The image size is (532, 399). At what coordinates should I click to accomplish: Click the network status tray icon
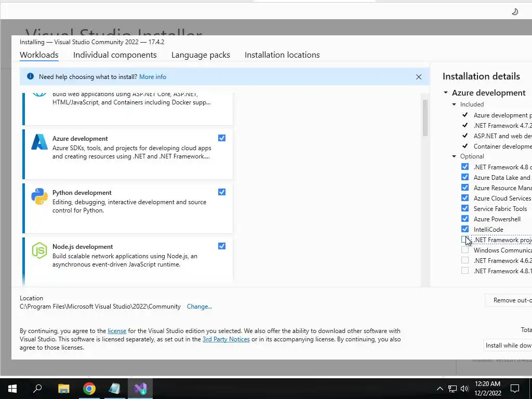453,389
